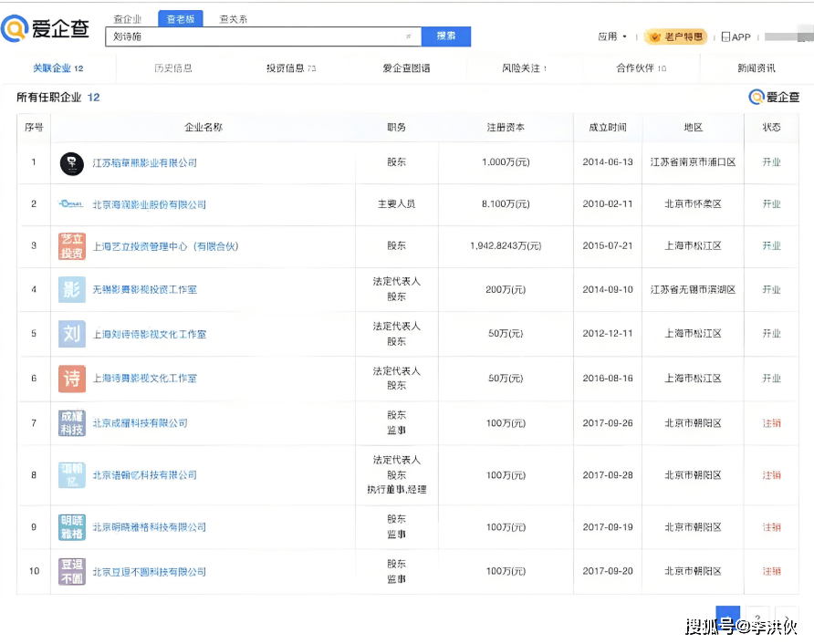Open the 投资信息 tab
The width and height of the screenshot is (814, 644).
[291, 68]
